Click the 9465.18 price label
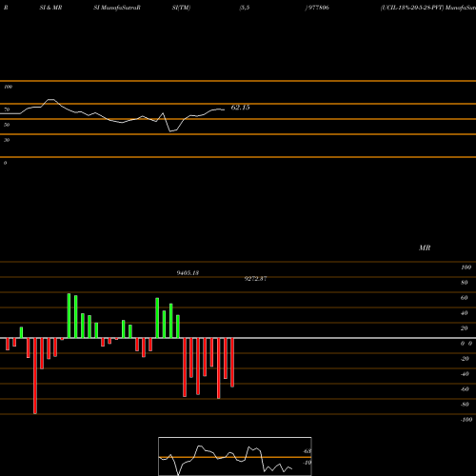Image resolution: width=476 pixels, height=476 pixels. 188,273
